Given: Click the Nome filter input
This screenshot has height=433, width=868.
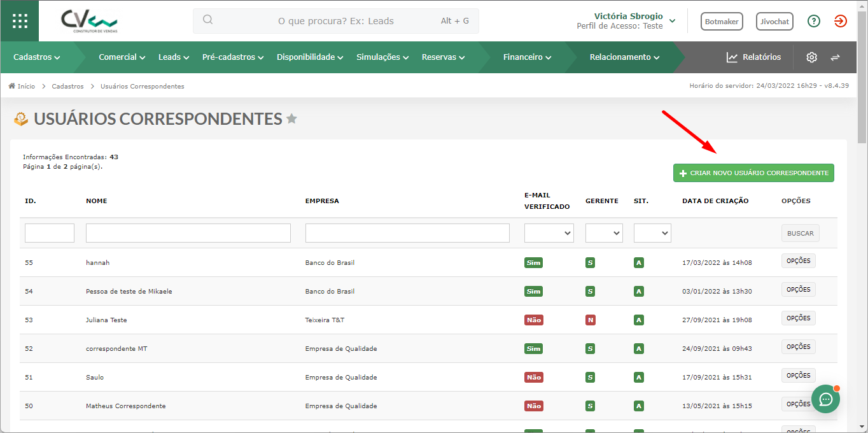Looking at the screenshot, I should (x=188, y=233).
